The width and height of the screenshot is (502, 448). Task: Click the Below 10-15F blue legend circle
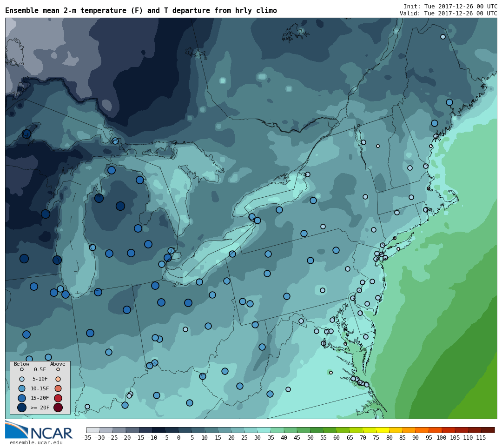coord(22,388)
